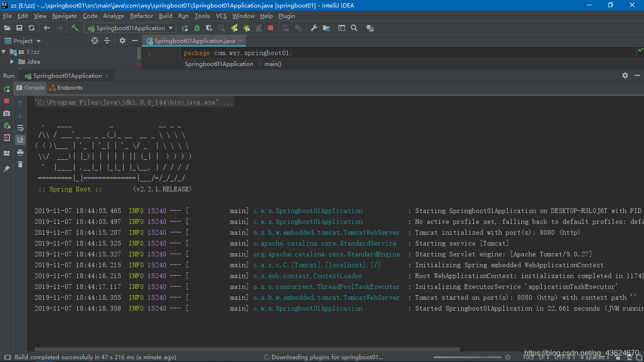
Task: Click the first JRebel rocket run icon
Action: [x=234, y=28]
